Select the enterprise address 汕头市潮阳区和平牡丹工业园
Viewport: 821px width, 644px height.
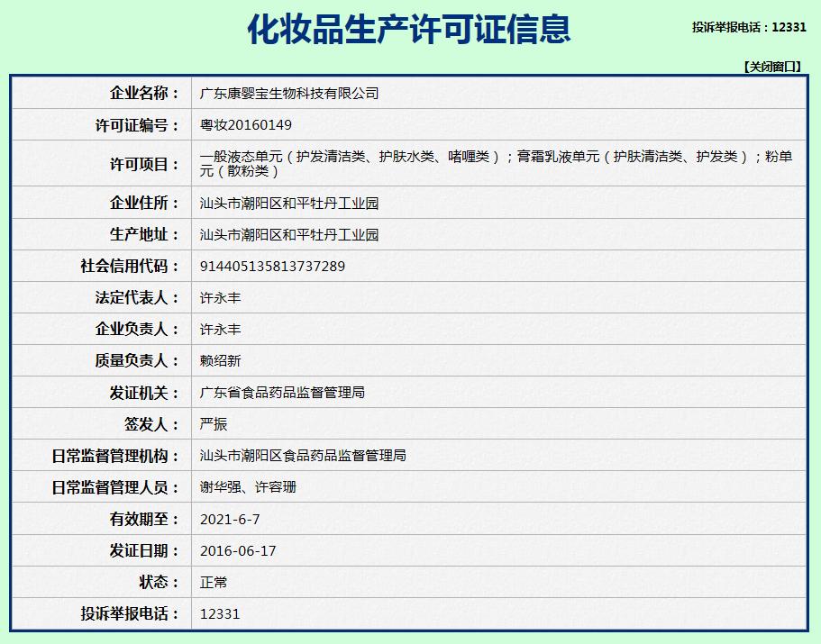tap(290, 204)
